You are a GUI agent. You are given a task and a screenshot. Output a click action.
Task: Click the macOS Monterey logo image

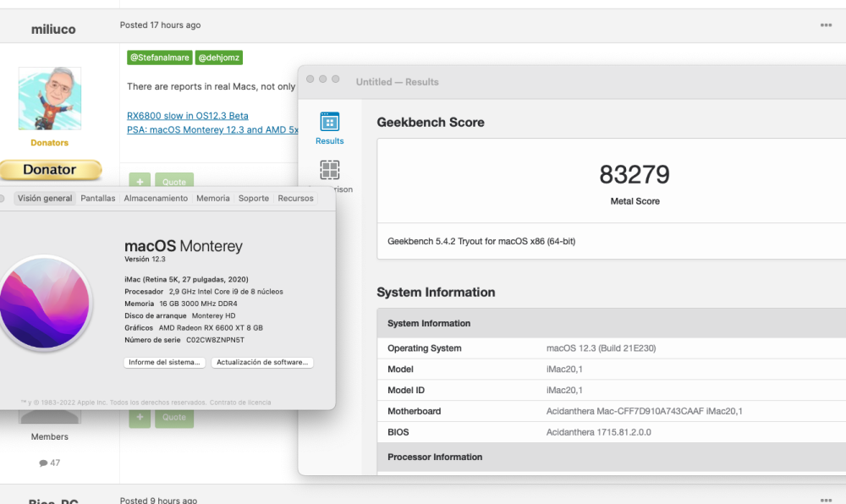click(x=44, y=303)
